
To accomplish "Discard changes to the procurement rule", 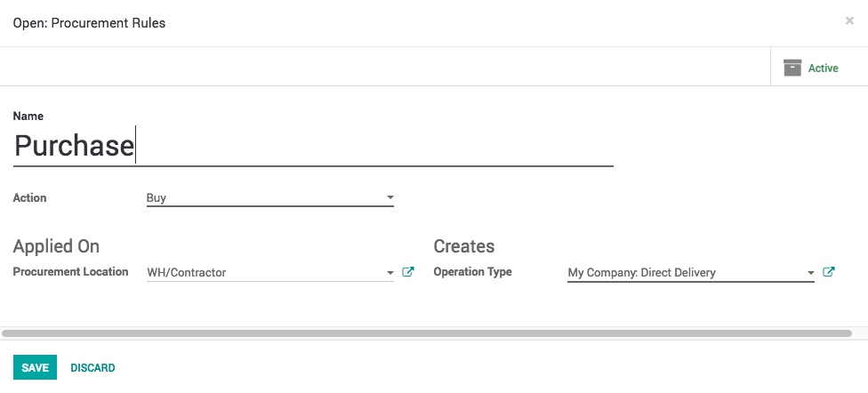I will (x=92, y=367).
